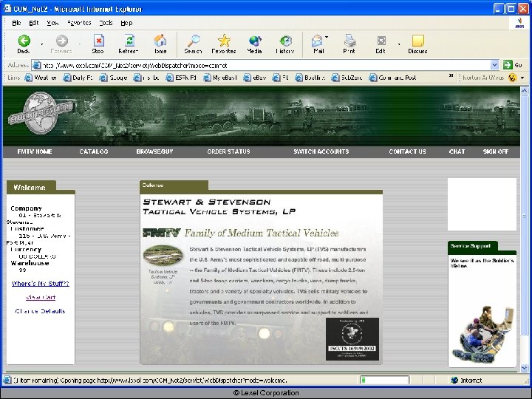Open the Command Post link in Links bar
This screenshot has height=399, width=532.
[393, 78]
